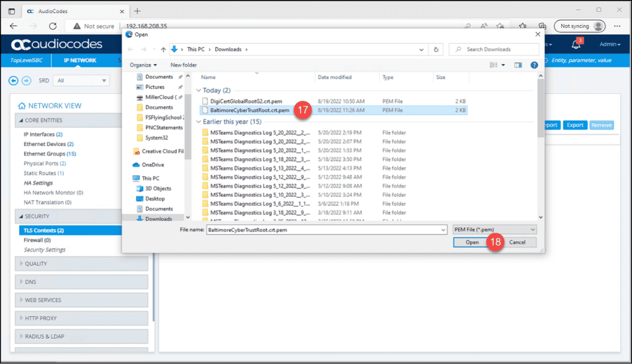
Task: Open Ethernet Devices (2)
Action: click(48, 144)
